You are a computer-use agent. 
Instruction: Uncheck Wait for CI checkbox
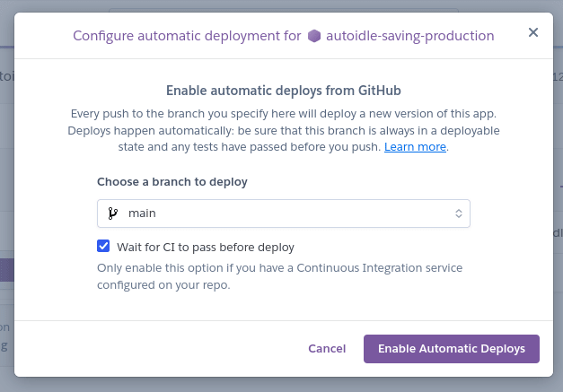point(103,246)
